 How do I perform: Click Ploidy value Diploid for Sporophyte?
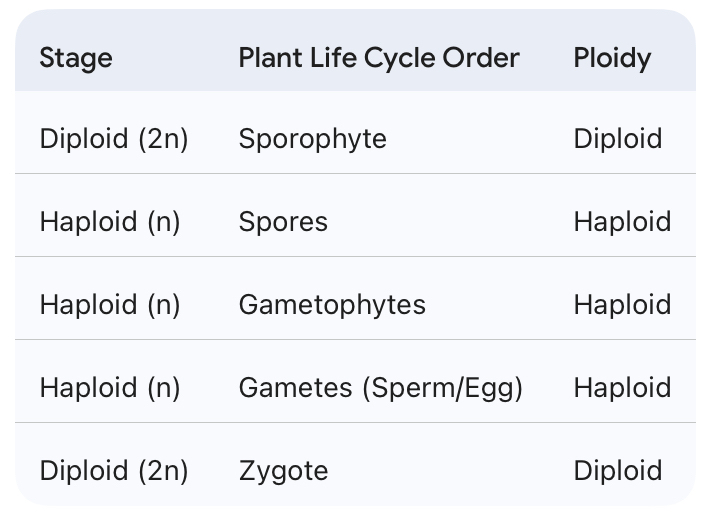pos(618,138)
